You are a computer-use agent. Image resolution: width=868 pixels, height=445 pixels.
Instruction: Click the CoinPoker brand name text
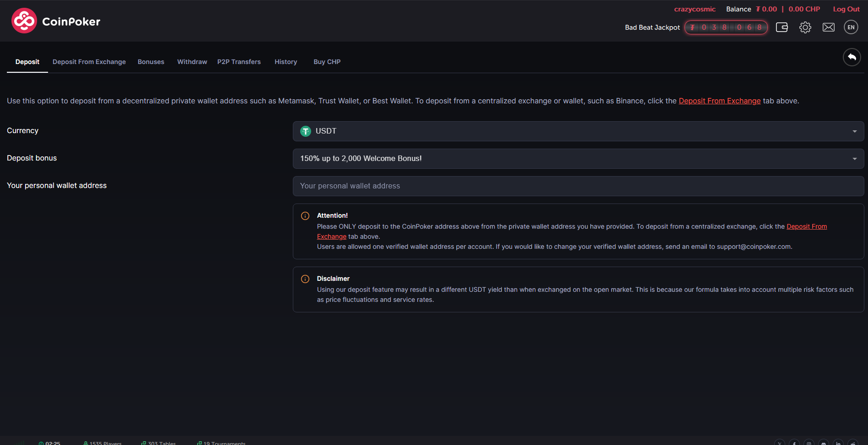click(71, 21)
